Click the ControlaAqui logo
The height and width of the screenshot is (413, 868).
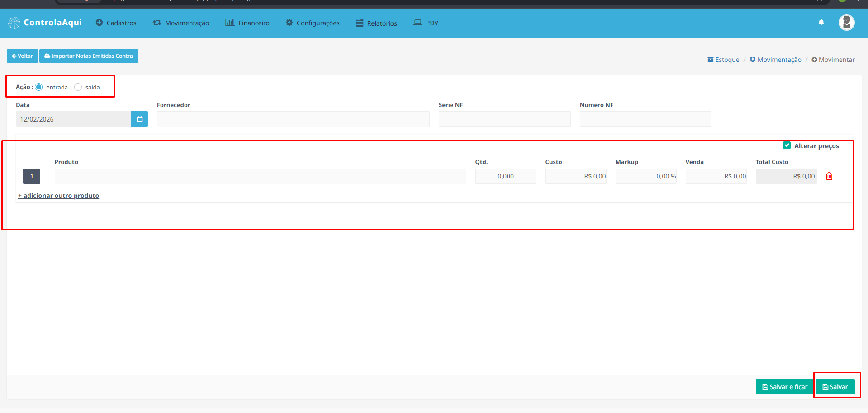[45, 23]
